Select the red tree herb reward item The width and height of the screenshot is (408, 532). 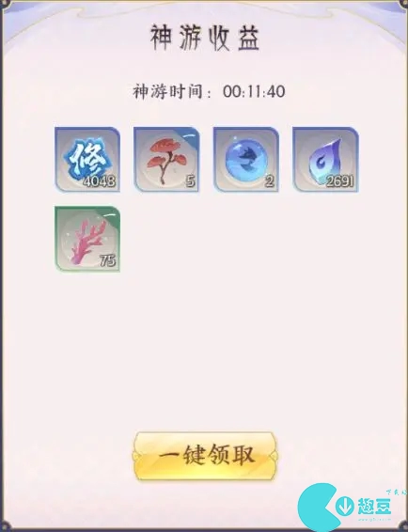pos(166,160)
